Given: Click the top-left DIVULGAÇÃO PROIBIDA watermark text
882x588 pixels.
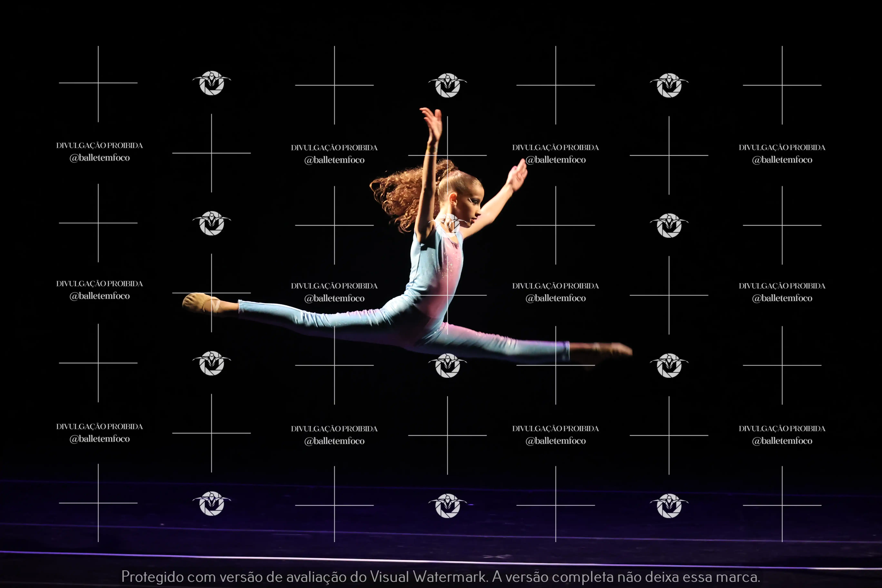Looking at the screenshot, I should click(x=99, y=146).
